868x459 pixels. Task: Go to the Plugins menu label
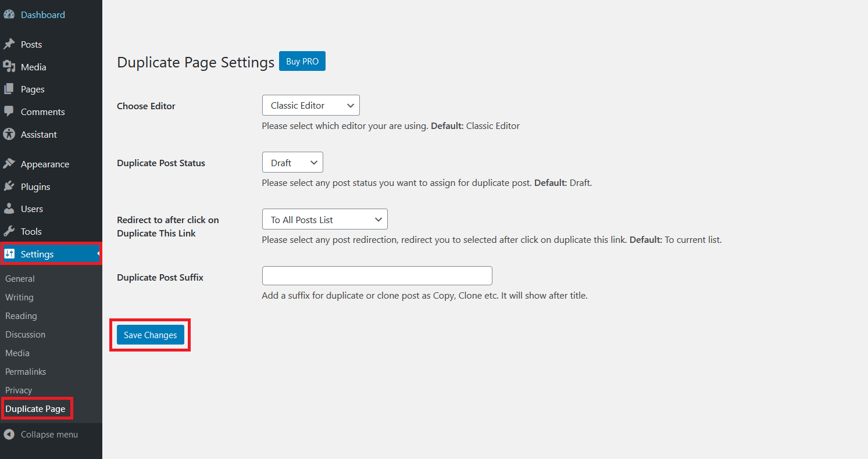click(x=35, y=187)
